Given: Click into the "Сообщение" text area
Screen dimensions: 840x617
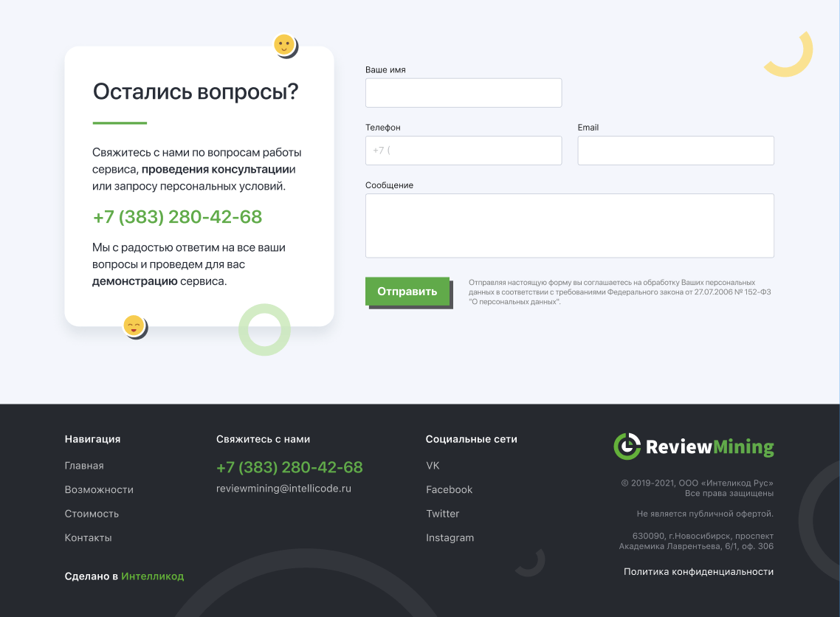Looking at the screenshot, I should coord(569,226).
